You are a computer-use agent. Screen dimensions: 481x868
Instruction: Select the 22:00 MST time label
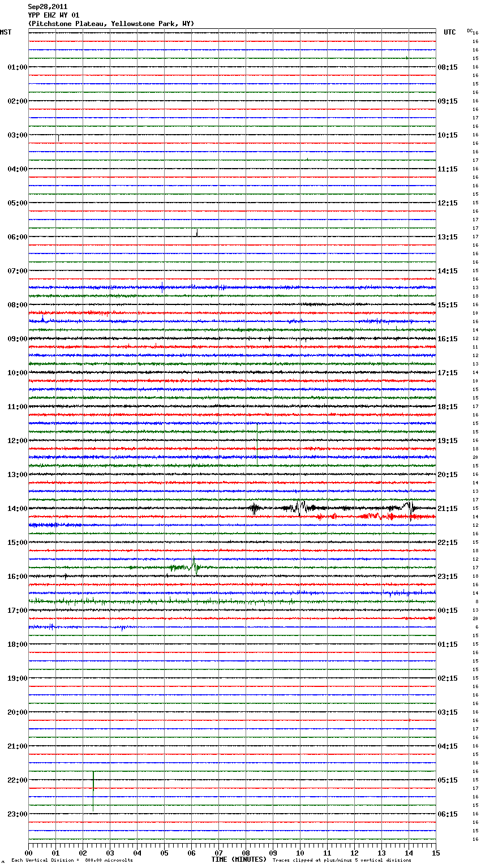tap(17, 780)
